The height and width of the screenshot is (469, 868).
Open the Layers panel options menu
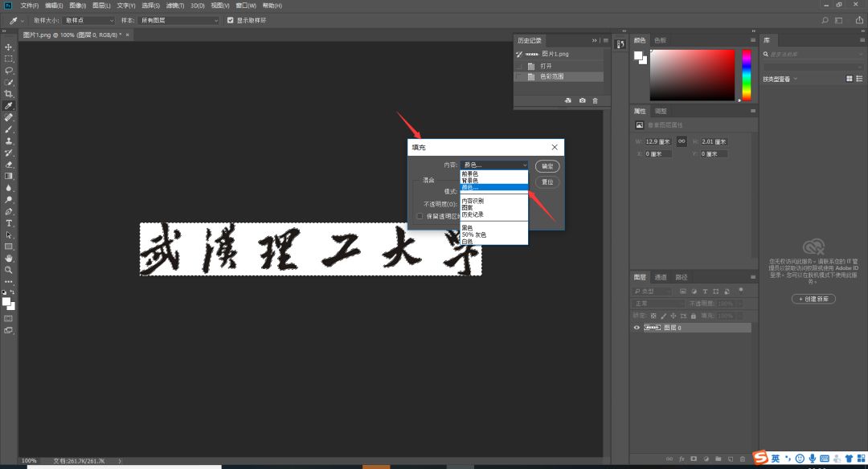pyautogui.click(x=753, y=277)
